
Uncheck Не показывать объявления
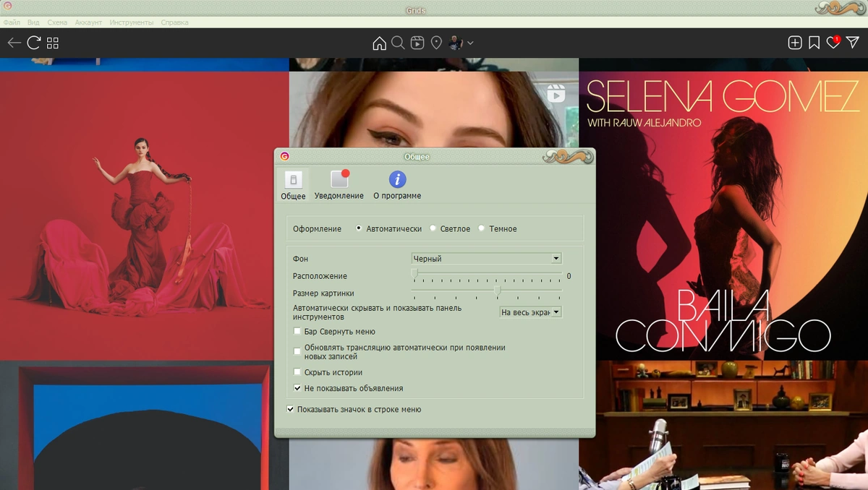coord(297,388)
